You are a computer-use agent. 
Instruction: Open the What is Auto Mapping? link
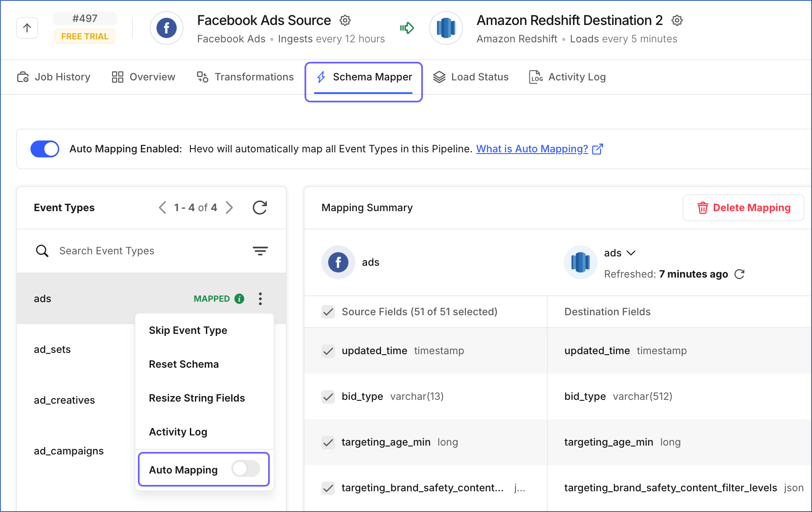point(532,149)
